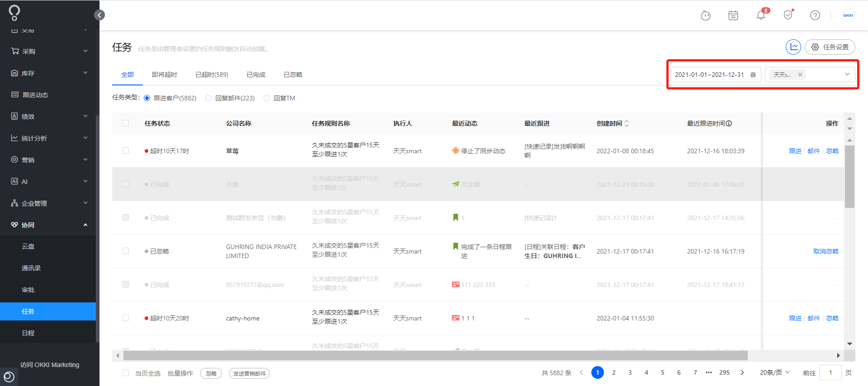
Task: Click 邮件 link in cathy-home row
Action: coord(813,318)
